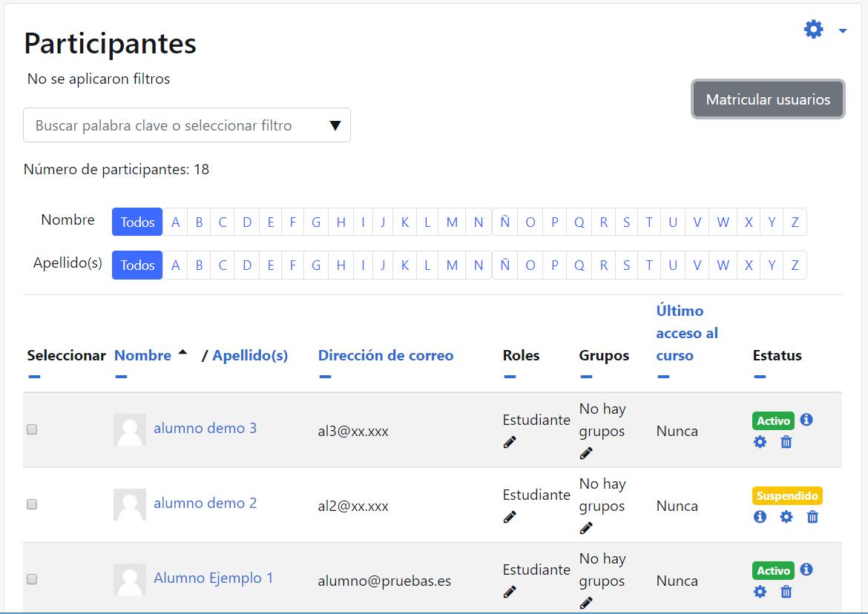This screenshot has height=614, width=868.
Task: Filter Apellido(s) by letter S
Action: tap(627, 265)
